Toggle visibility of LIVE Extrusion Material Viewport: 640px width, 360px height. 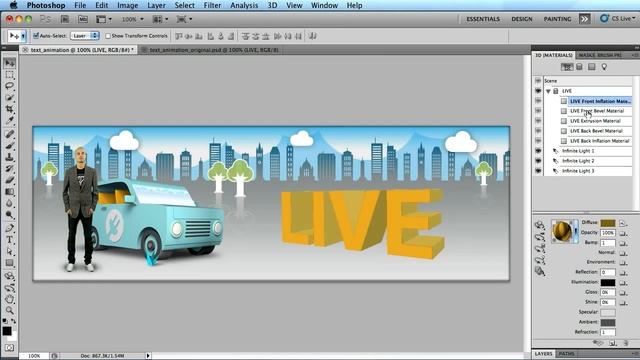538,121
